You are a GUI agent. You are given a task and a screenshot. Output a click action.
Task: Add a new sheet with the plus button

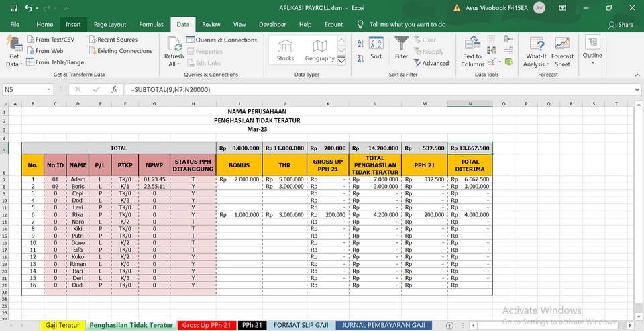click(x=449, y=325)
